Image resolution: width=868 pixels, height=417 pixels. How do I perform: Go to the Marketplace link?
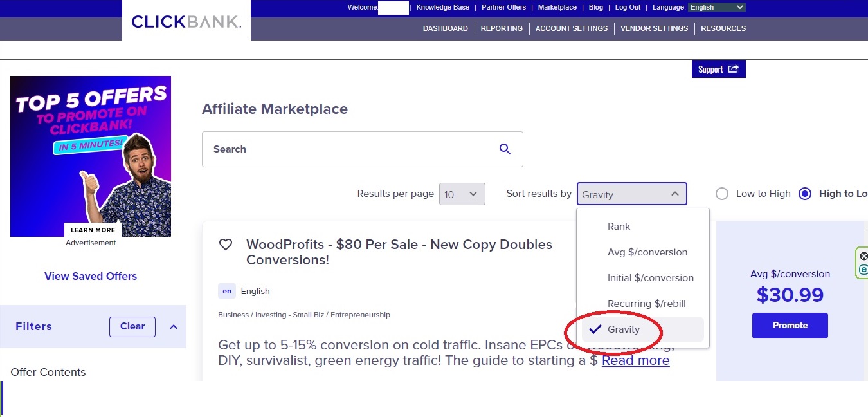click(557, 8)
